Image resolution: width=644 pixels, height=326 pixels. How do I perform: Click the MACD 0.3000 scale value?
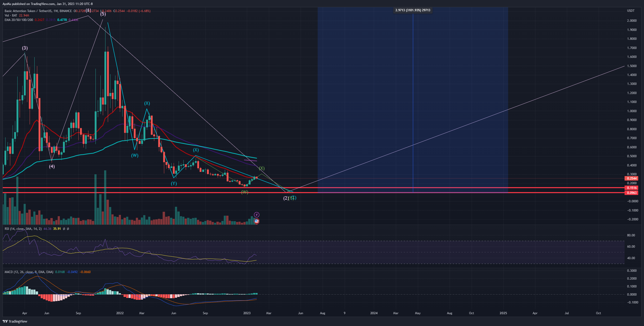click(632, 271)
